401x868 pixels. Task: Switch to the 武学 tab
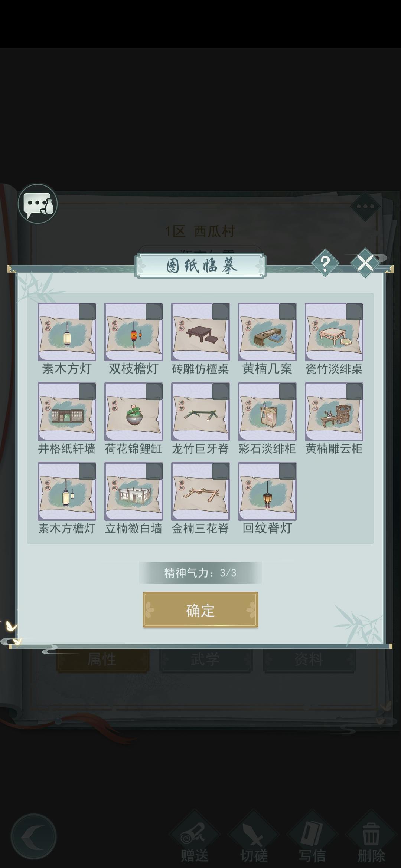tap(206, 660)
